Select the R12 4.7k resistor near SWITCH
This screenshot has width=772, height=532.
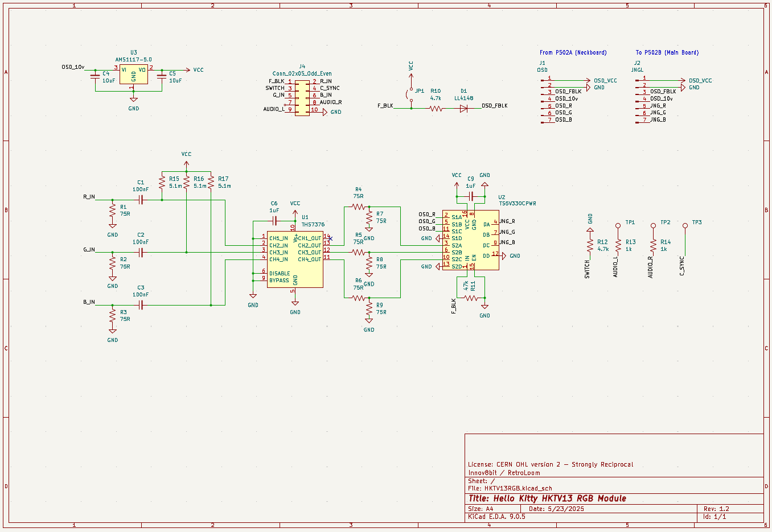coord(590,245)
